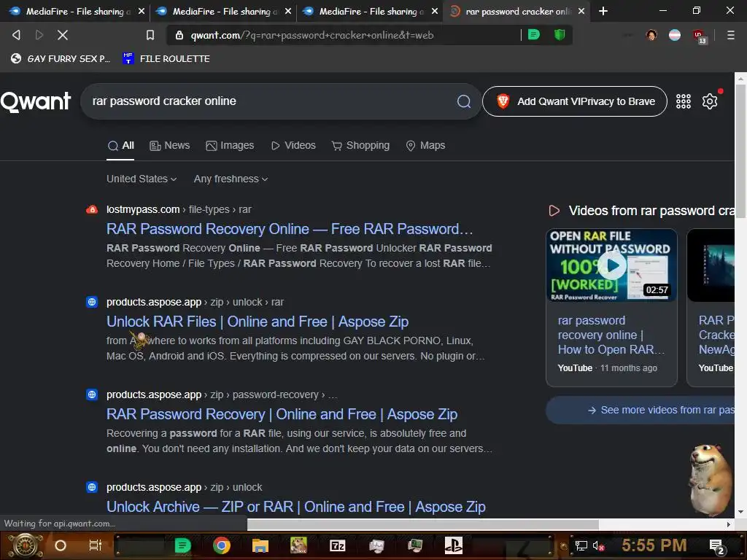Click the Cortana circle on taskbar
The height and width of the screenshot is (560, 747).
(x=61, y=545)
